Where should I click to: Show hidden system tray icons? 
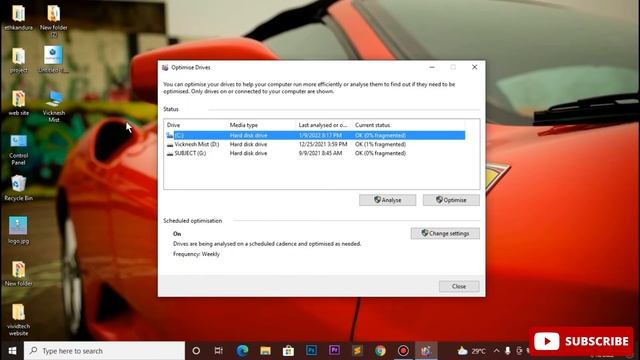[497, 351]
